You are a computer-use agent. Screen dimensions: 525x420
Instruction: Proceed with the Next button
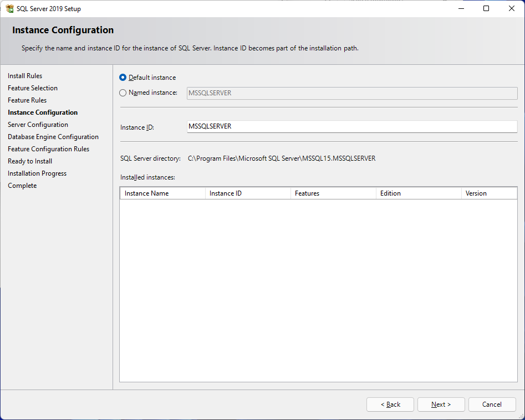pyautogui.click(x=441, y=404)
